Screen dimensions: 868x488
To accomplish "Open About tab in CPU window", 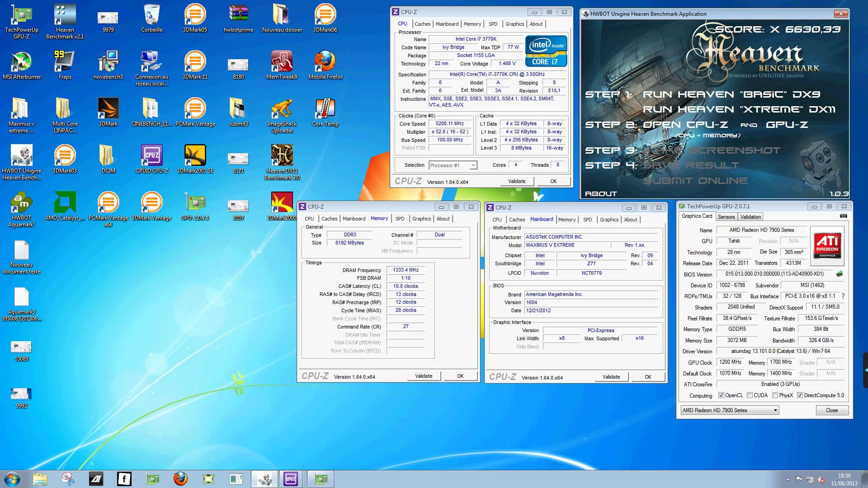I will pos(536,24).
